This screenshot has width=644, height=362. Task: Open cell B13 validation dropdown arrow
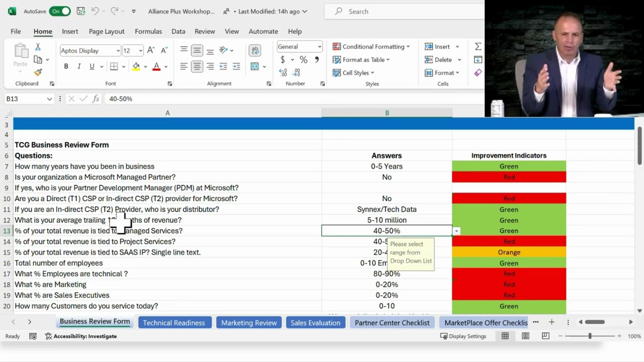[x=456, y=231]
